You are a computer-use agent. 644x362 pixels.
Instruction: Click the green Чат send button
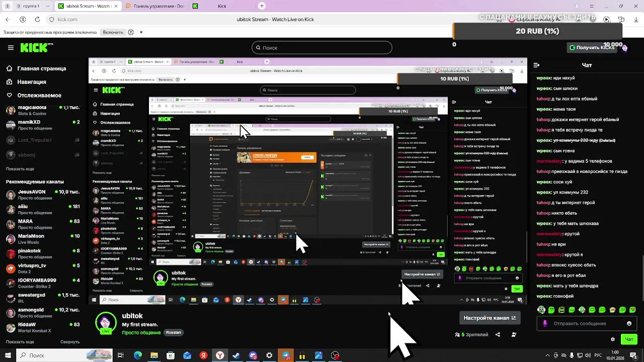point(629,339)
